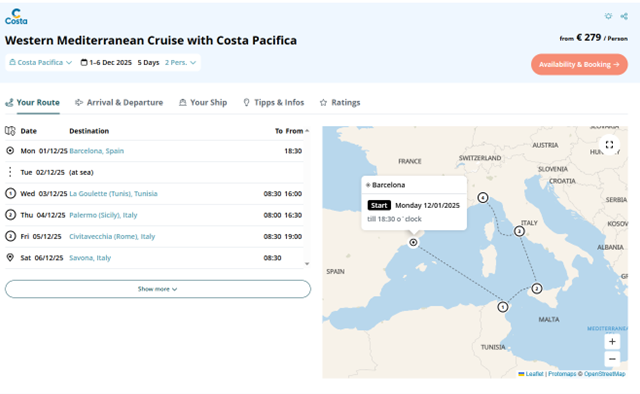
Task: Click the Barcelona, Spain destination link
Action: click(x=96, y=151)
